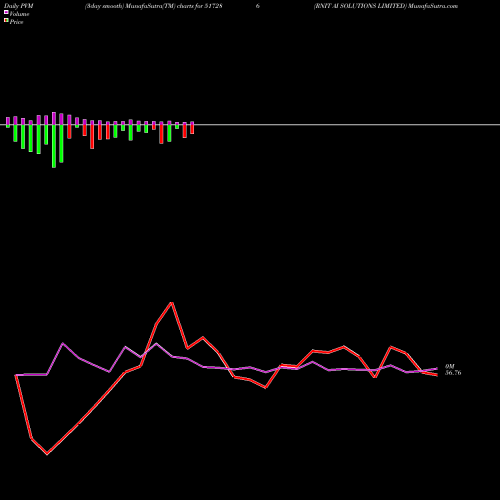Click the Price legend swatch
Screen dimensions: 500x500
6,21
